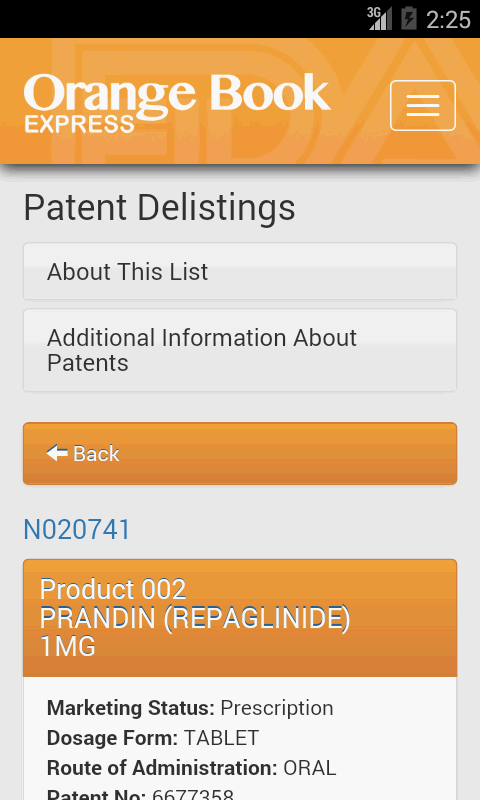Tap the EXPRESS text under the logo
The width and height of the screenshot is (480, 800).
tap(79, 125)
